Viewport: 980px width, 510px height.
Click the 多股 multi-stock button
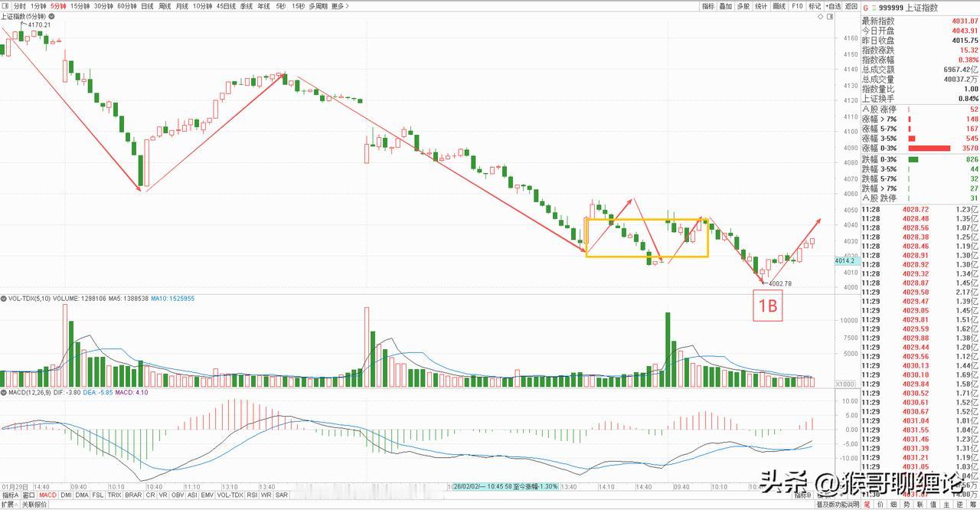743,6
